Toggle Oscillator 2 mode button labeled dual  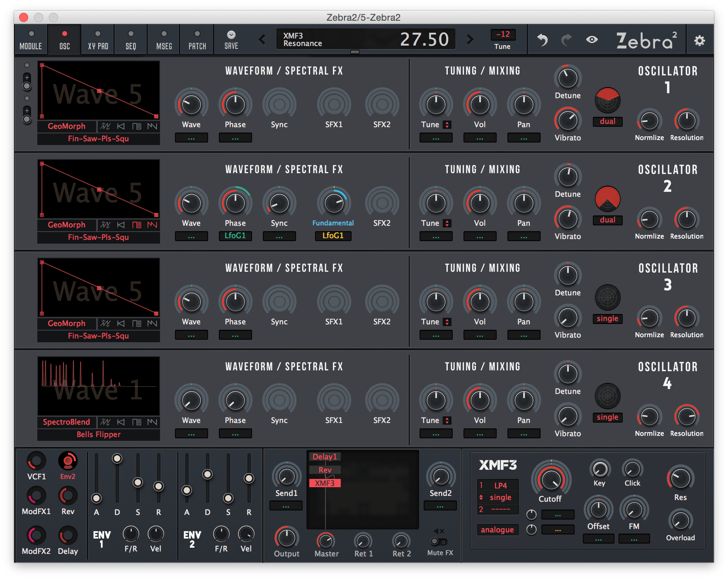607,220
